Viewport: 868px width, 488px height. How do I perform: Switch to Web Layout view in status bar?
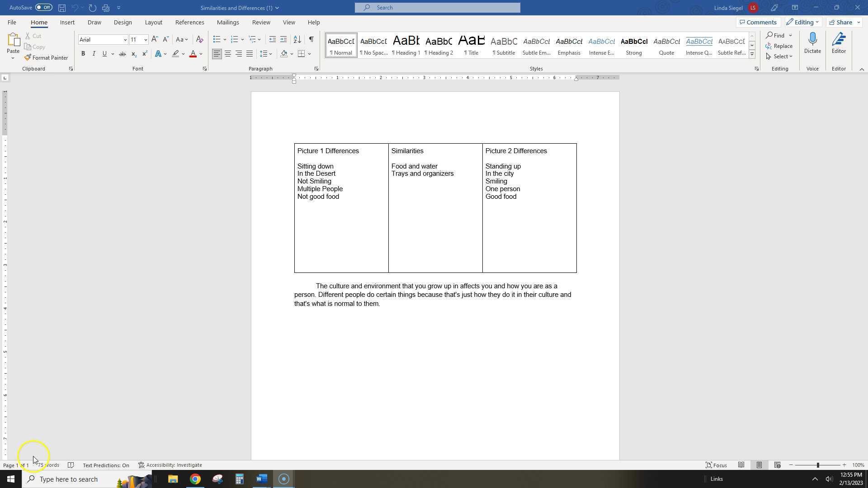click(x=777, y=465)
